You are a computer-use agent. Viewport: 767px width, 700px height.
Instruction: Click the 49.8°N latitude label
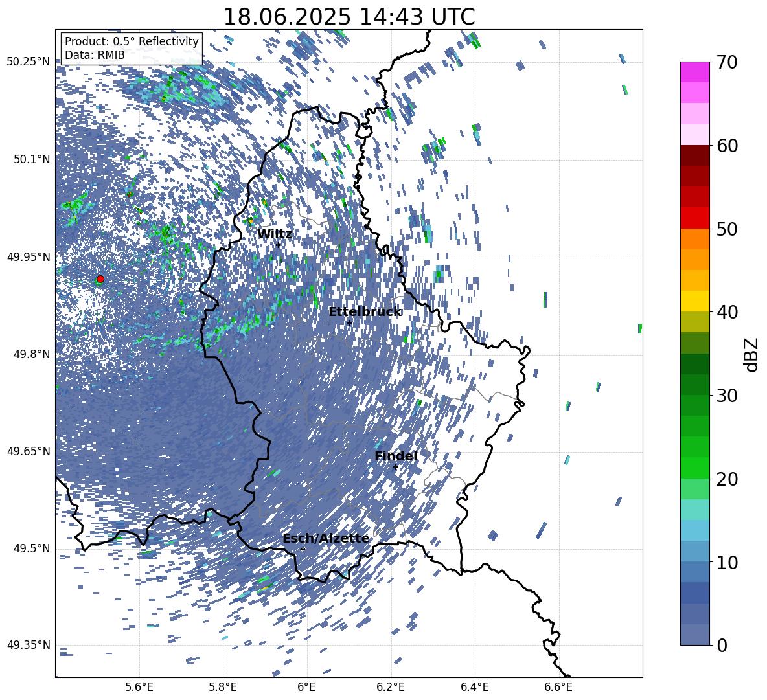pos(32,354)
